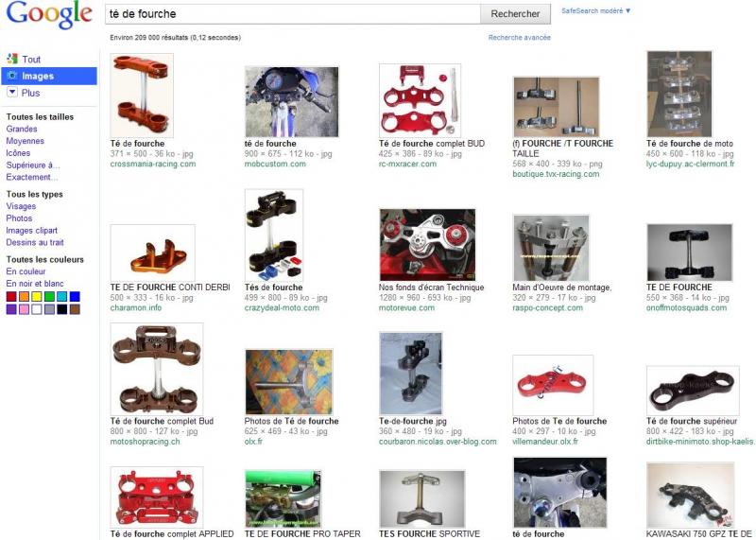Select En noir et blanc filter
Screen dimensions: 756x540
coord(35,284)
